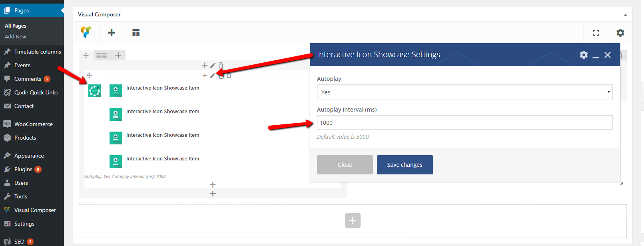The height and width of the screenshot is (246, 644).
Task: Click the WooCommerce sidebar icon
Action: [x=7, y=124]
